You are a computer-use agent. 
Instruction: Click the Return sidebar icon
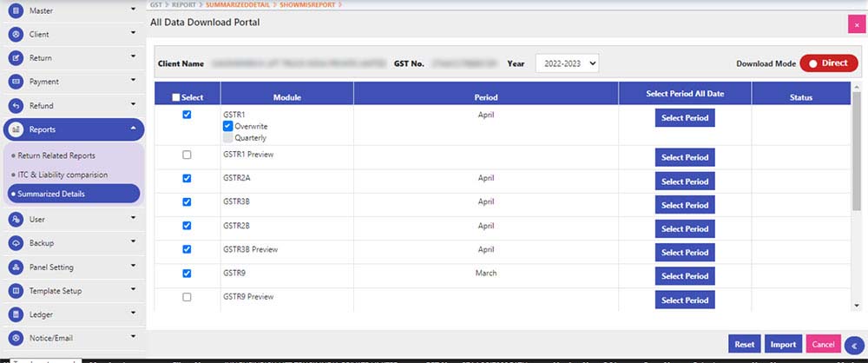[15, 58]
